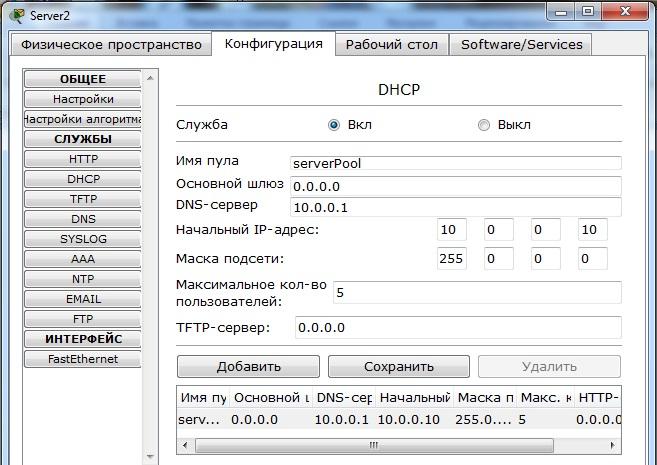Click the DNS-сервер input field
657x465 pixels.
455,207
